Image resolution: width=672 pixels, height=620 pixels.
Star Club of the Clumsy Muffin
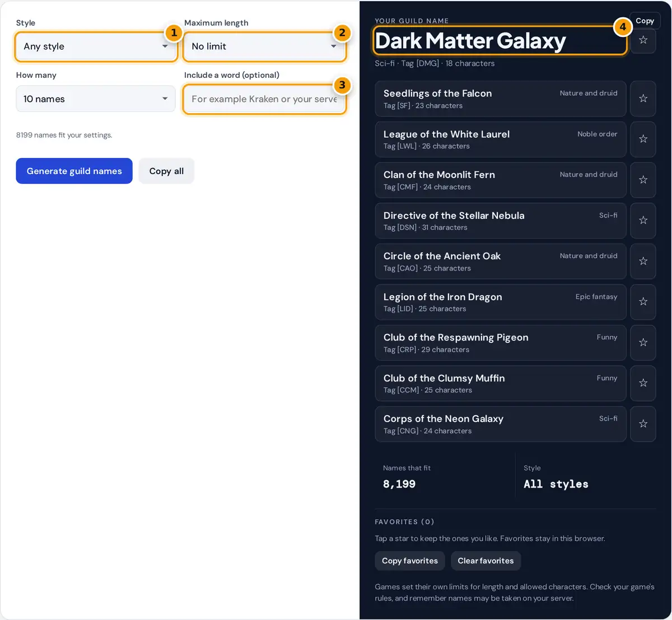point(643,383)
